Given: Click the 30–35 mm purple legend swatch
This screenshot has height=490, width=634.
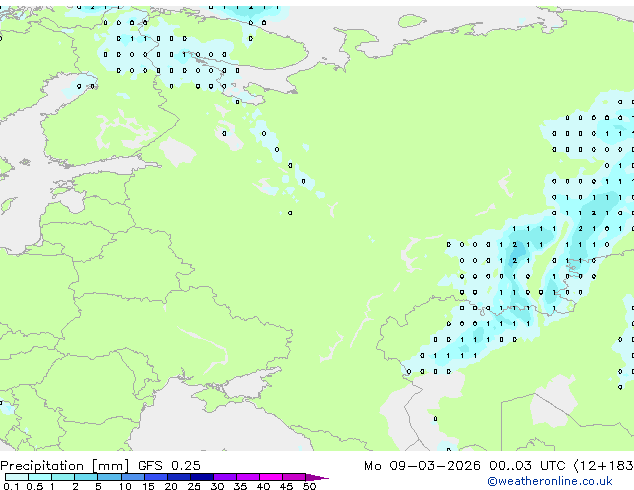Looking at the screenshot, I should (225, 477).
